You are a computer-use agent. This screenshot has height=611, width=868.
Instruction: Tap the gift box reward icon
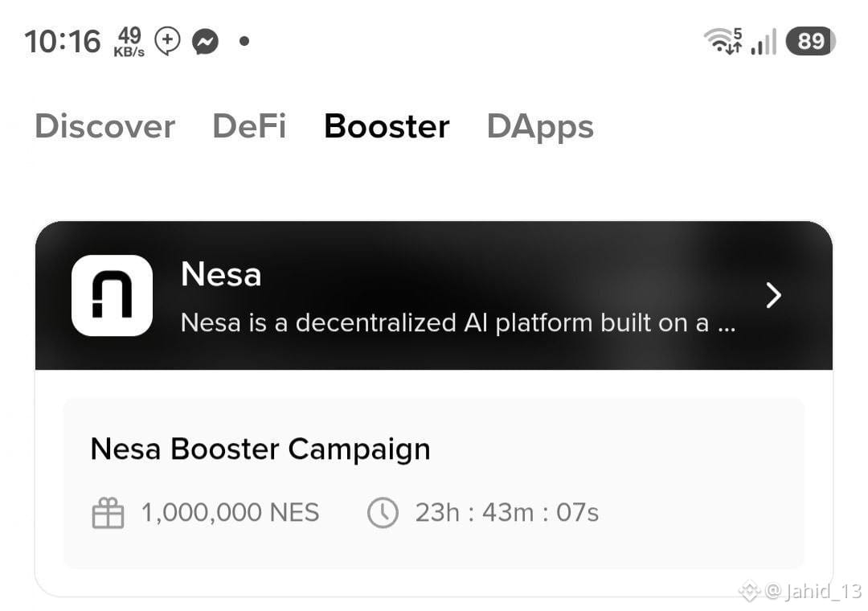pyautogui.click(x=108, y=513)
